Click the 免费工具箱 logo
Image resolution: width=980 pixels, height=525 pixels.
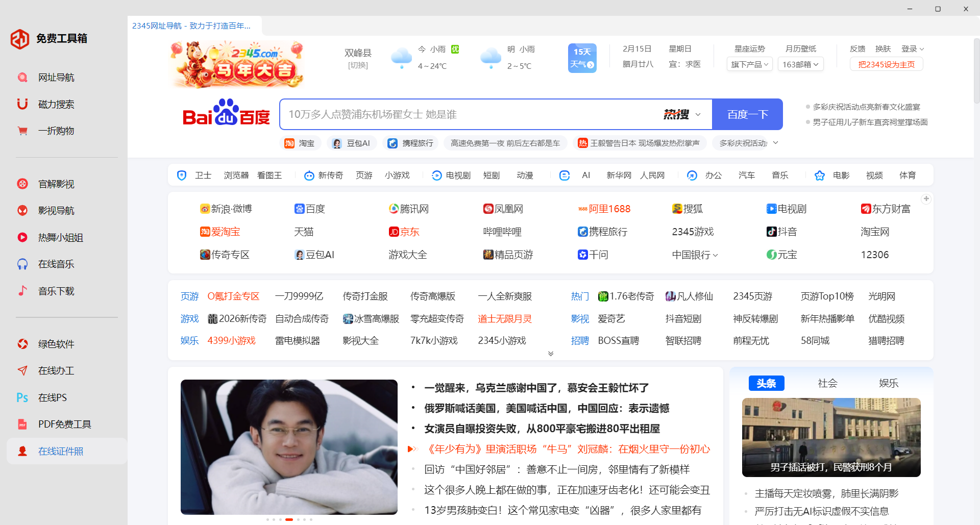point(20,39)
